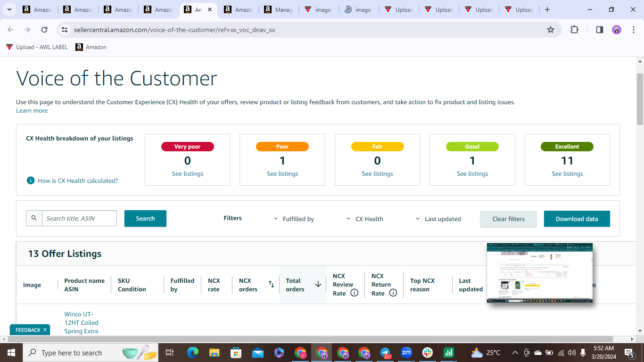Viewport: 644px width, 362px height.
Task: Dismiss the FEEDBACK tab with its X
Action: point(45,330)
